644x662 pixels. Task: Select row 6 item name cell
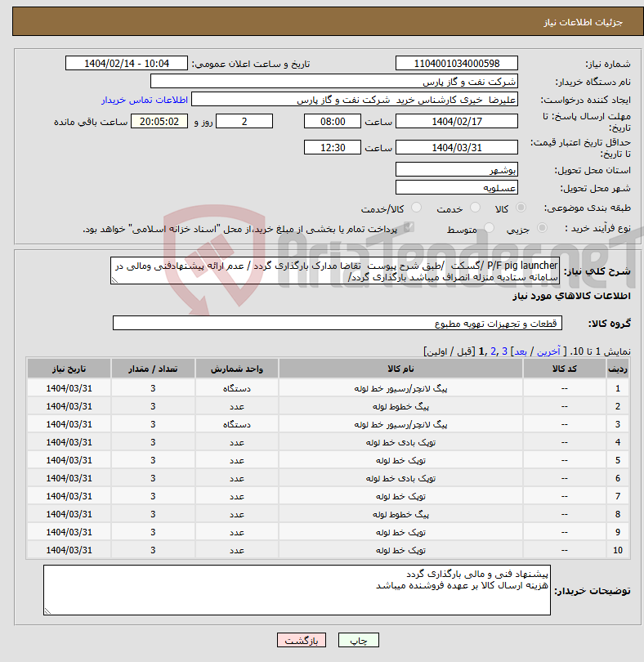coord(400,478)
